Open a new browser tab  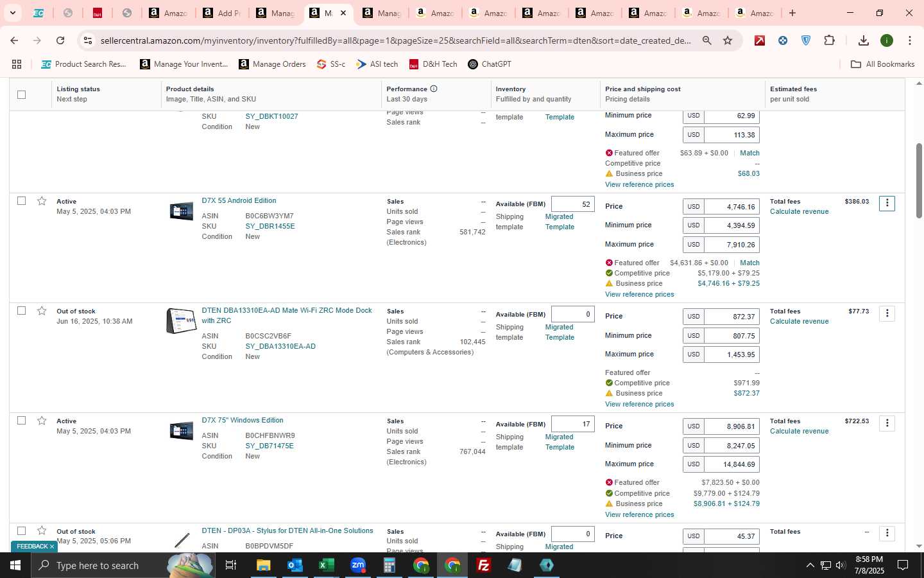pos(792,13)
